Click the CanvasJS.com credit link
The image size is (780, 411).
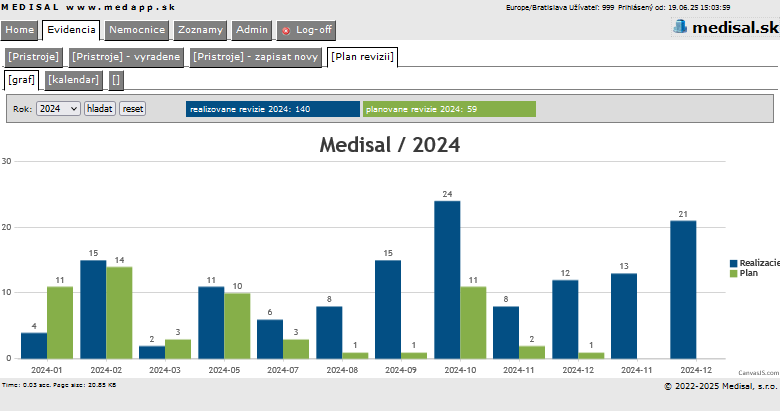(759, 373)
